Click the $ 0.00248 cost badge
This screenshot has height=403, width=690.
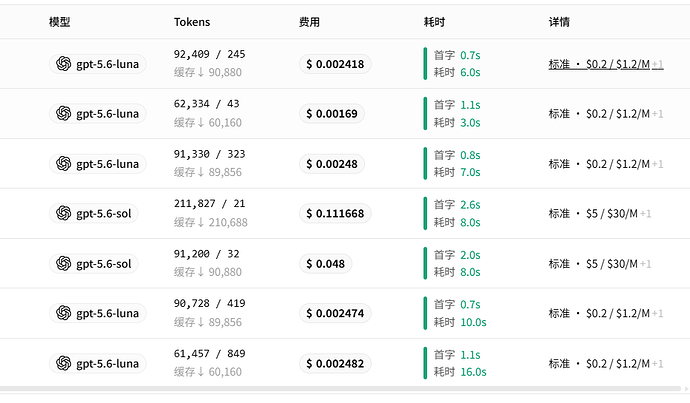coord(331,164)
